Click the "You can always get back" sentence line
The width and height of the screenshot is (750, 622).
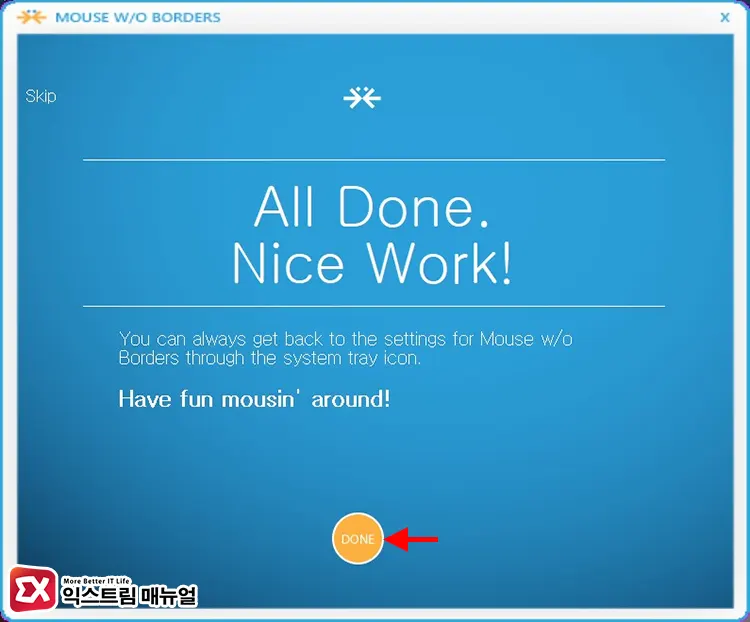[345, 339]
